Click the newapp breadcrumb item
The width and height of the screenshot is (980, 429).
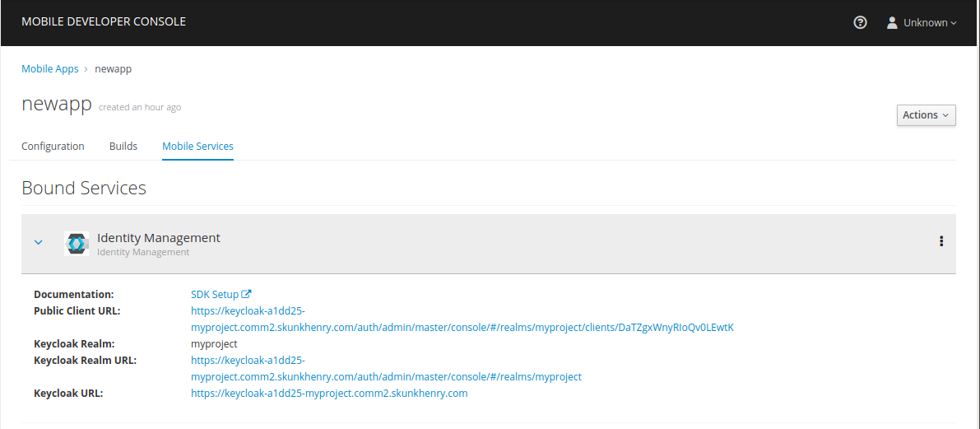tap(113, 69)
